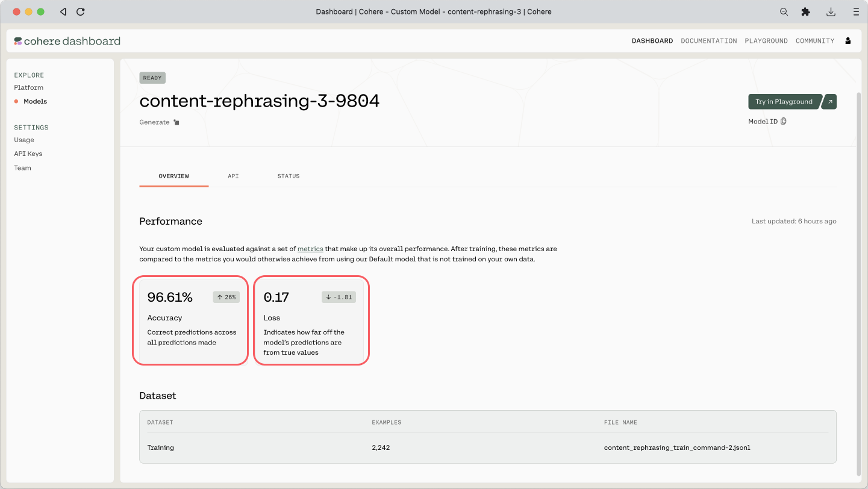Select the OVERVIEW tab

[x=173, y=176]
